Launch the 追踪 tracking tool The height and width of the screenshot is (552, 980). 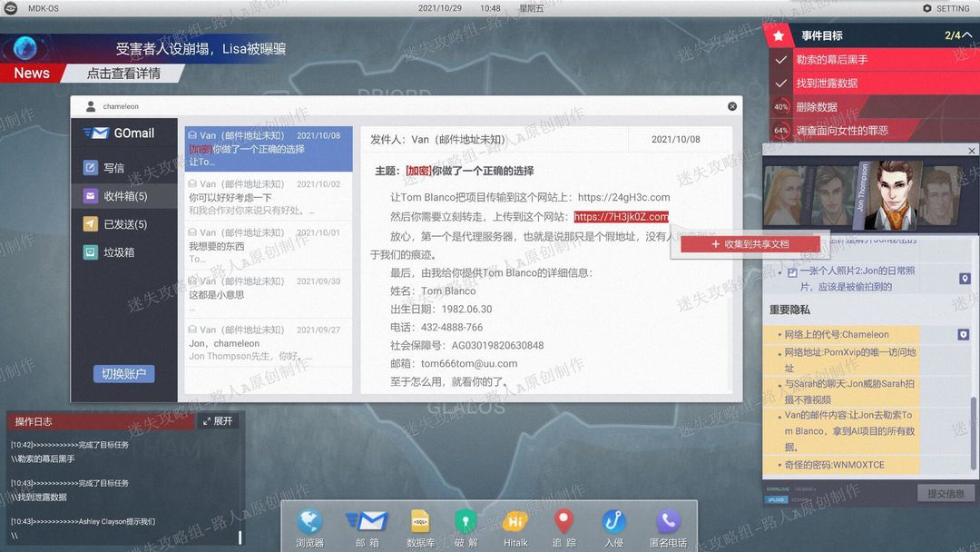point(563,528)
